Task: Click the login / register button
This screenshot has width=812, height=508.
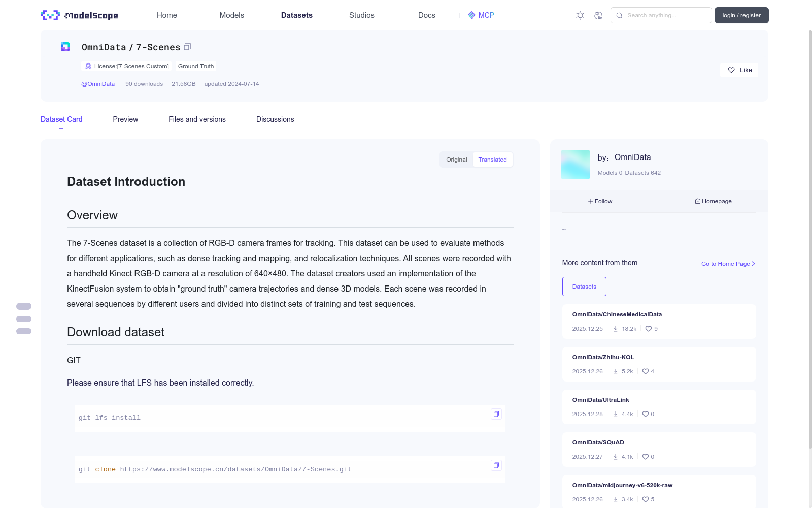Action: (741, 15)
